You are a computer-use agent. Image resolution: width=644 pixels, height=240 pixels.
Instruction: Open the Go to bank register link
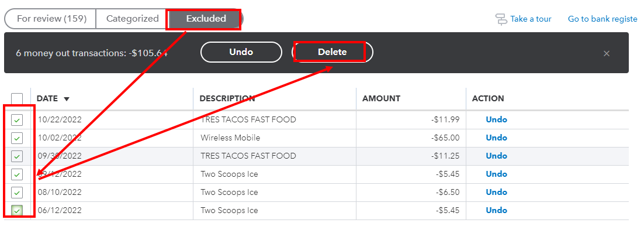603,19
